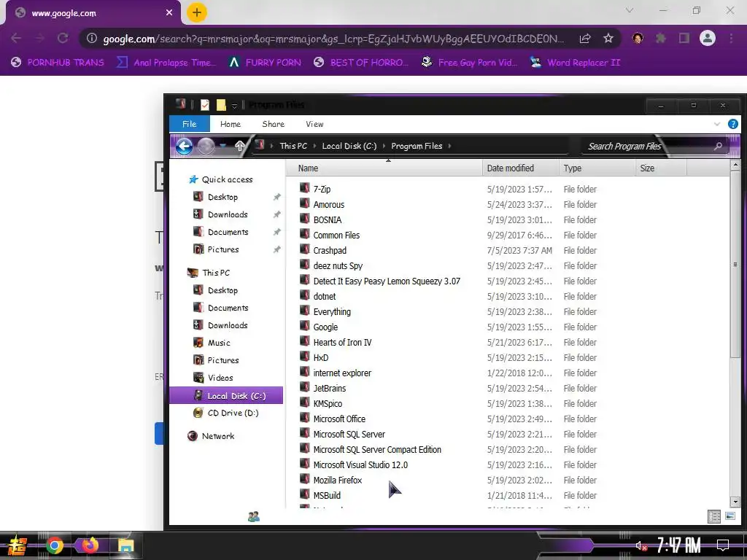747x560 pixels.
Task: Close the www.google.com tab
Action: (x=169, y=13)
